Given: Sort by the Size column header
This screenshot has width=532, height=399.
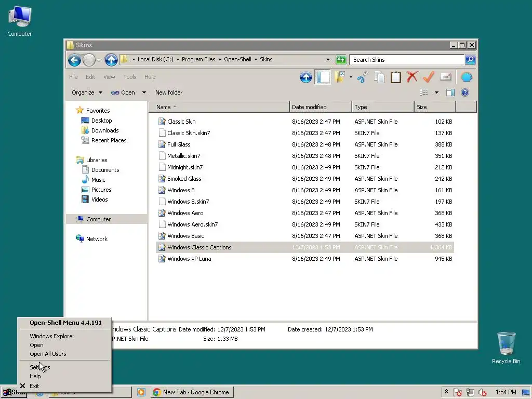Looking at the screenshot, I should pyautogui.click(x=435, y=107).
